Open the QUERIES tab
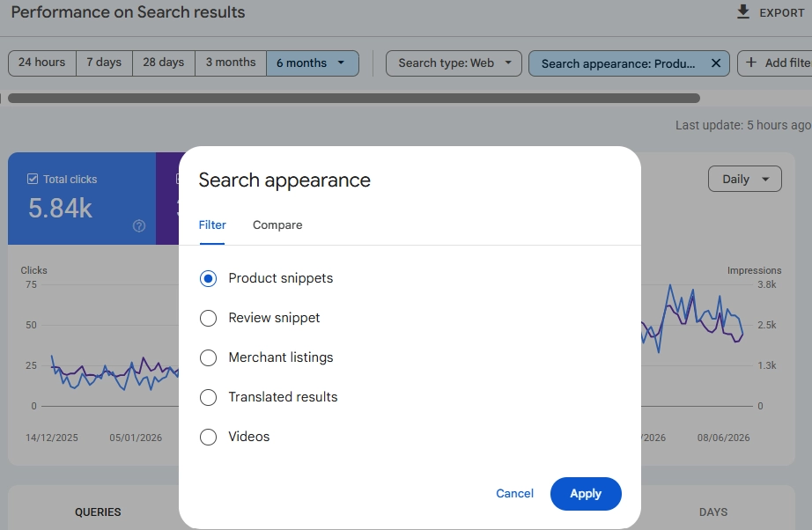The image size is (812, 530). point(98,512)
